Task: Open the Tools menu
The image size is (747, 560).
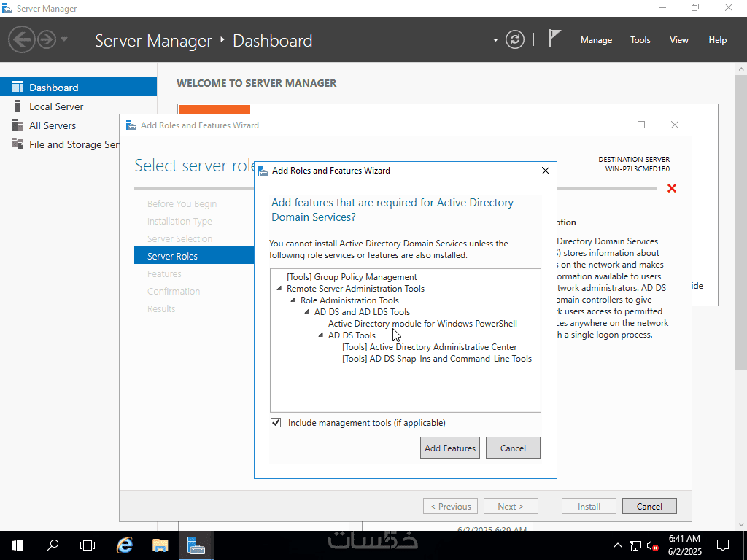Action: pos(640,40)
